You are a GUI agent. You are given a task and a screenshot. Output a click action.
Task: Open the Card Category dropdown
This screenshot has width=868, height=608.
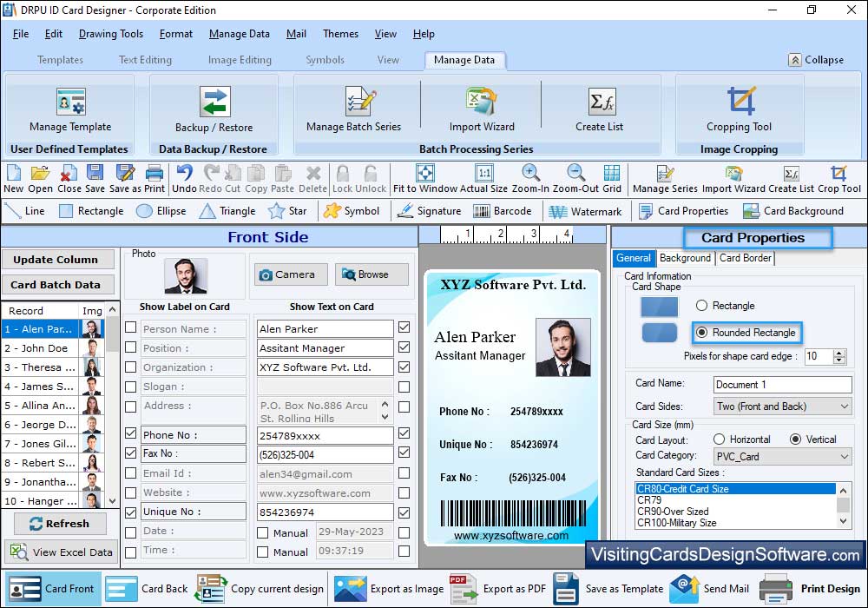(x=783, y=456)
